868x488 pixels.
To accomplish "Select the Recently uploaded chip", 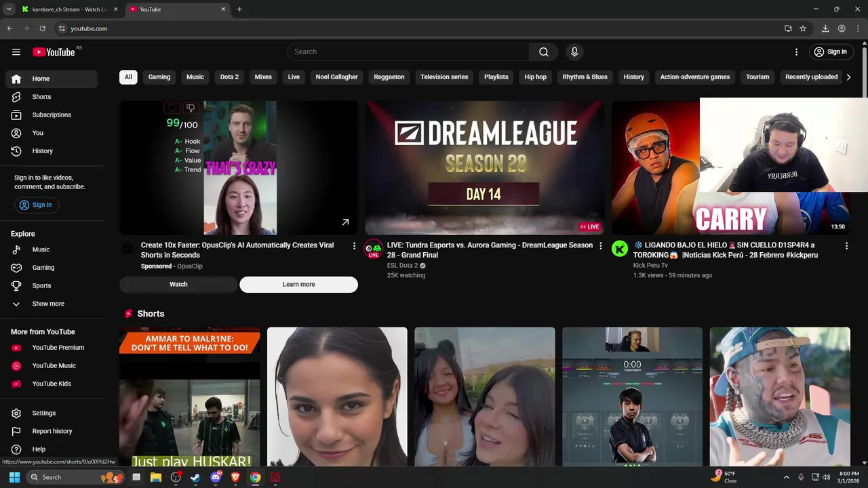I will click(x=811, y=77).
